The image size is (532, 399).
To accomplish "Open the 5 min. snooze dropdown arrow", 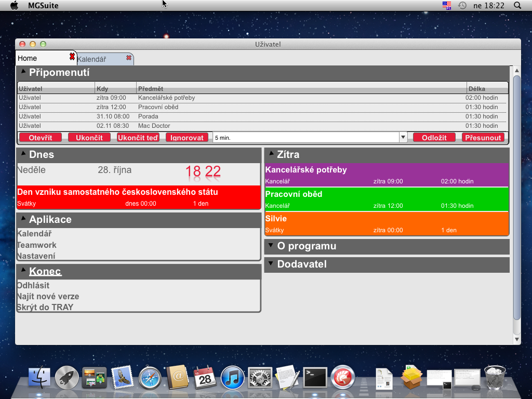I will [403, 137].
